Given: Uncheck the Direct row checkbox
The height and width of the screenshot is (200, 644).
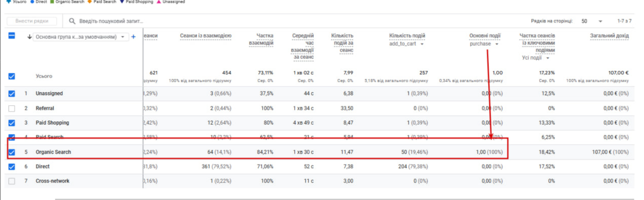Looking at the screenshot, I should tap(12, 167).
